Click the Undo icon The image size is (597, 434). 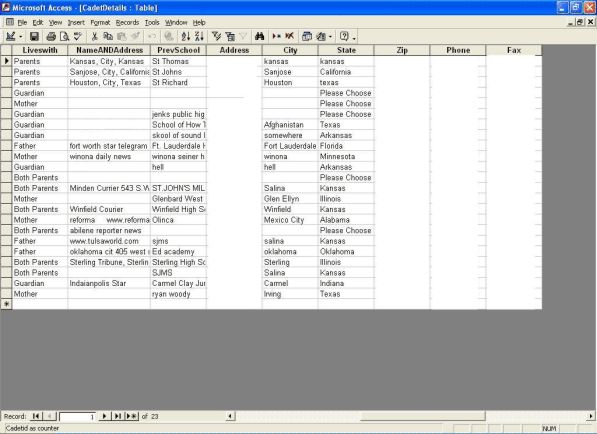pos(152,37)
